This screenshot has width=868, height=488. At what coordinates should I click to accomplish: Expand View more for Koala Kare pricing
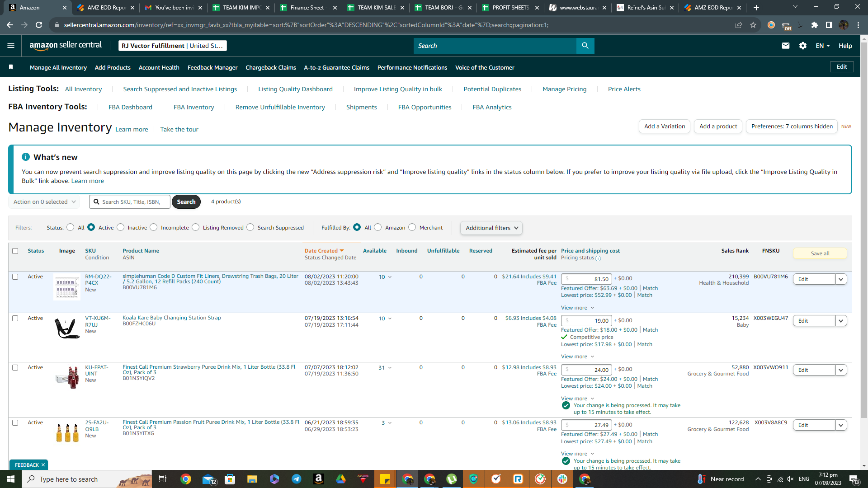577,357
